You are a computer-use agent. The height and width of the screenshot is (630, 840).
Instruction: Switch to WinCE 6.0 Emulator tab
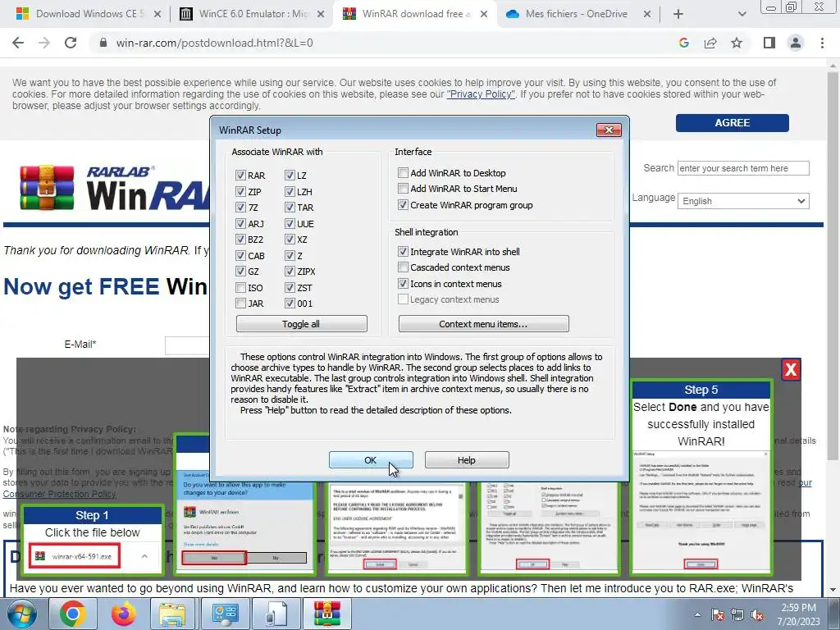click(253, 14)
